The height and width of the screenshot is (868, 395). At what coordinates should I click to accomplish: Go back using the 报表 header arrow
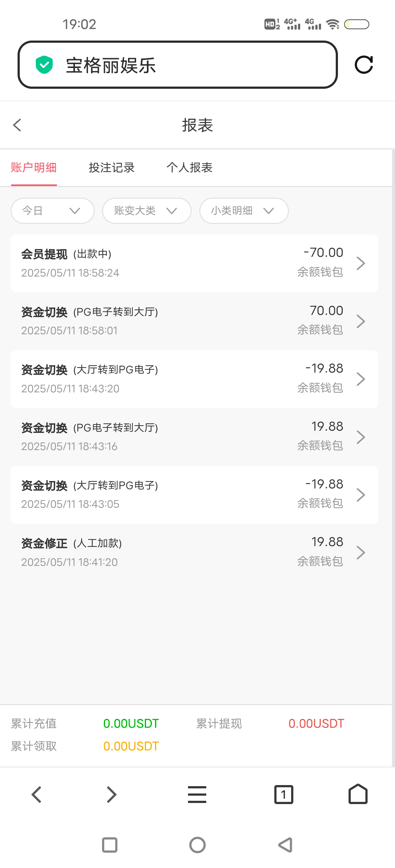pos(17,125)
